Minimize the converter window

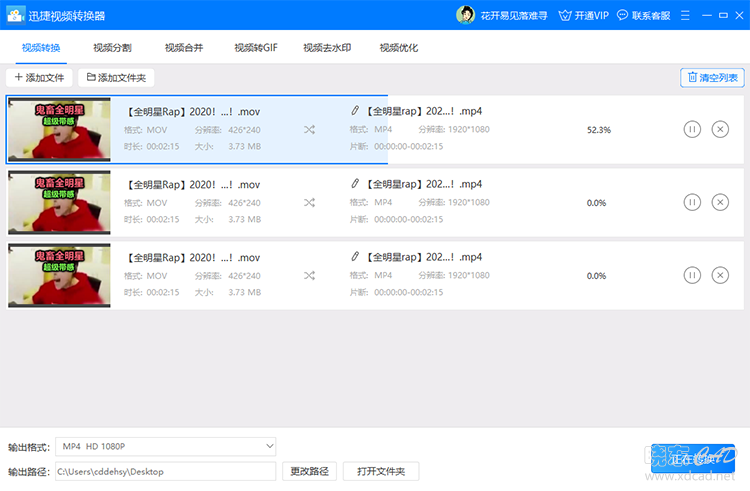click(707, 15)
